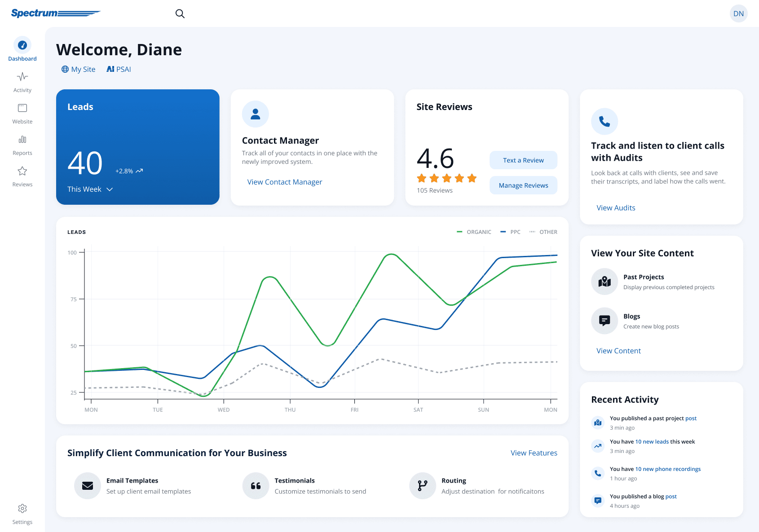Screen dimensions: 759x532
Task: Click the 4 hours ago timestamp
Action: pyautogui.click(x=625, y=506)
